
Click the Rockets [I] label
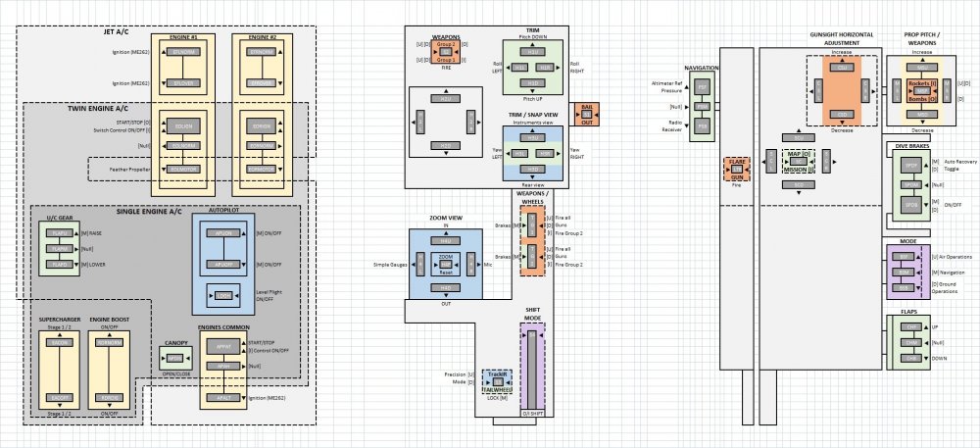click(x=923, y=83)
